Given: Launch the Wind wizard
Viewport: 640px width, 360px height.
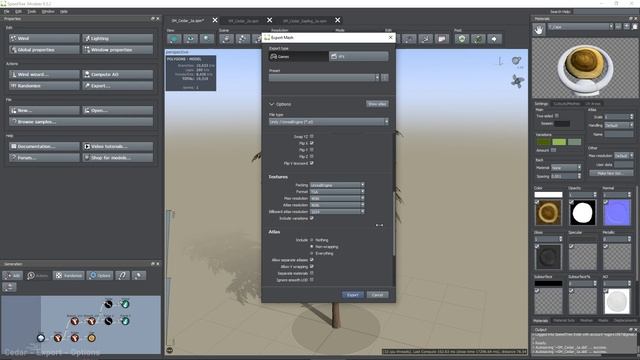Looking at the screenshot, I should click(x=44, y=74).
